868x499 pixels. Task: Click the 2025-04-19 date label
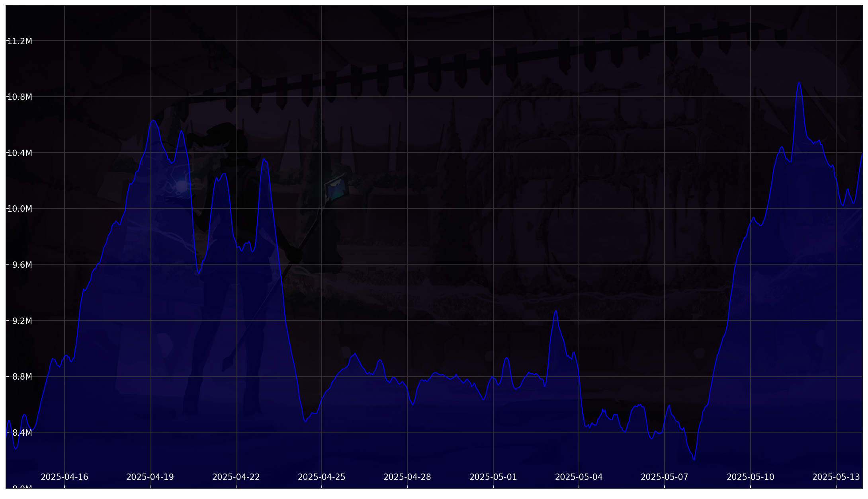[x=150, y=477]
